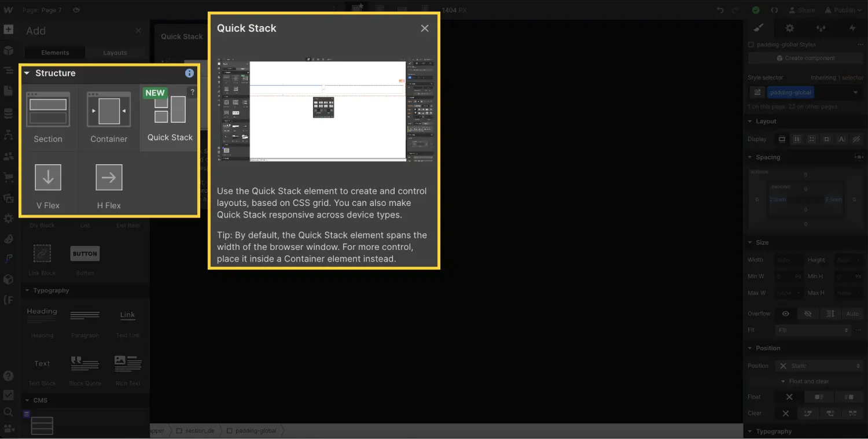Open the Assets panel
The width and height of the screenshot is (868, 439).
[8, 199]
